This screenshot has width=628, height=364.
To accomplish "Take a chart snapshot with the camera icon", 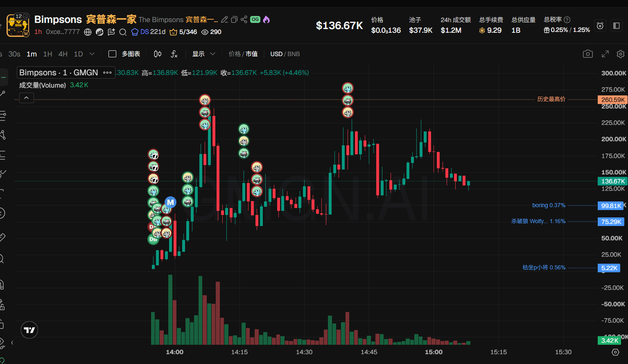I will (x=588, y=54).
